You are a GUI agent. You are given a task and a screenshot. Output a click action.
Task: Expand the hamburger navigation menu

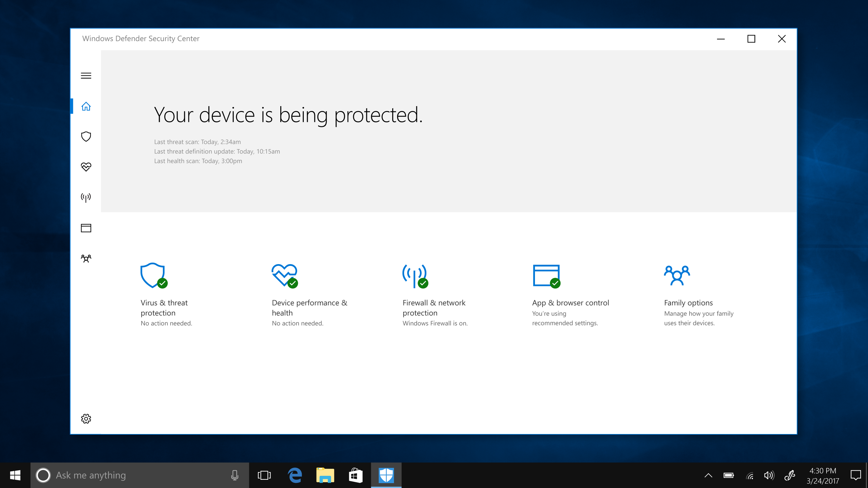86,76
